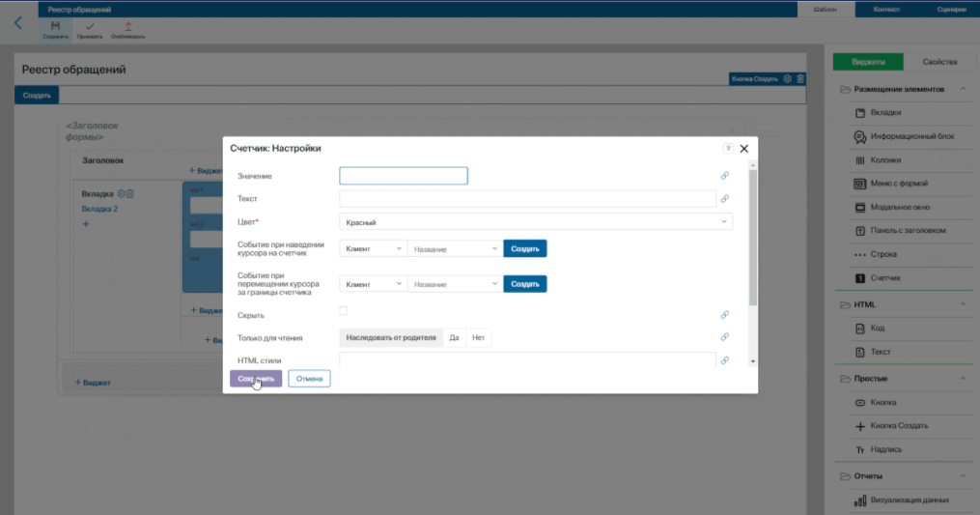980x515 pixels.
Task: Select Да for Только для чтения
Action: [x=454, y=338]
